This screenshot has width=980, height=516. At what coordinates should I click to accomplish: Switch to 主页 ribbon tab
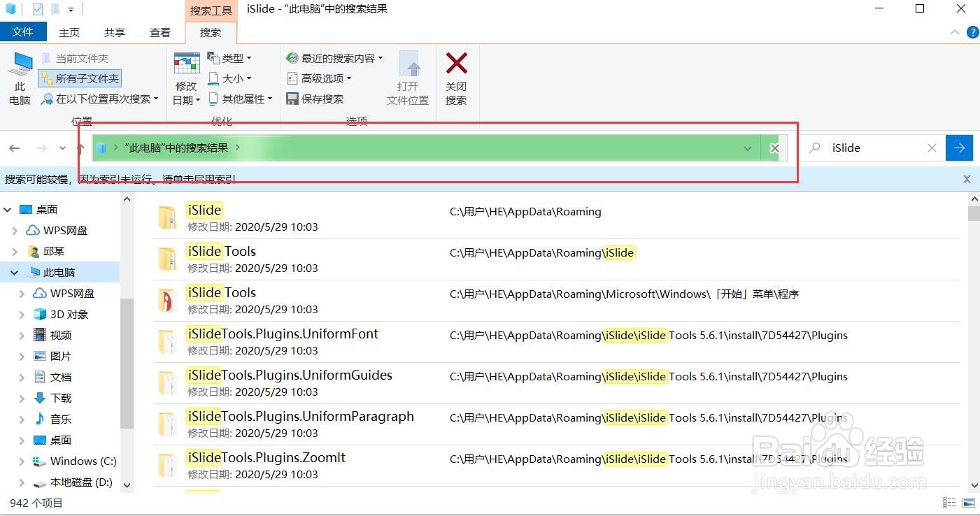[69, 32]
